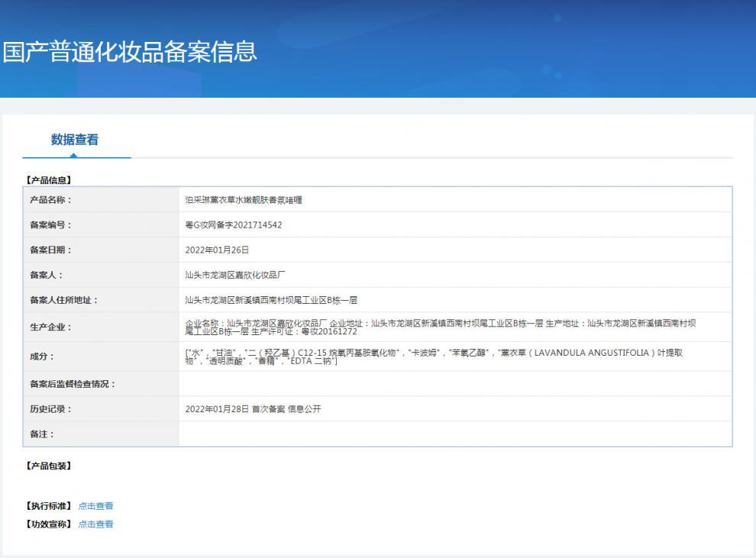Click the history entry 2022年01月28日 首次备案 信息公开
Image resolution: width=756 pixels, height=558 pixels.
click(x=253, y=409)
